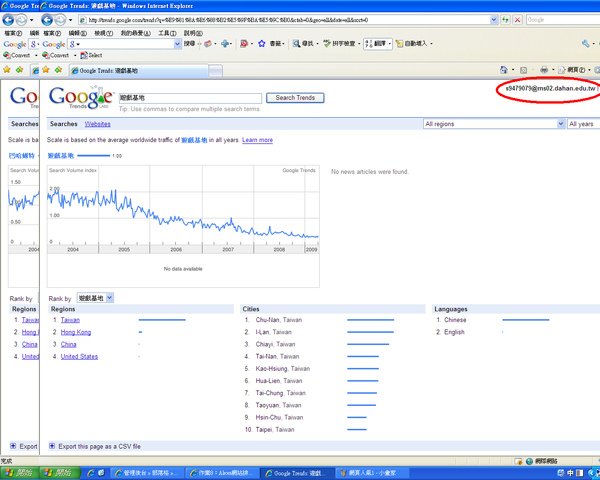Click the Taipei, Taiwan city row
Image resolution: width=600 pixels, height=480 pixels.
pos(306,430)
